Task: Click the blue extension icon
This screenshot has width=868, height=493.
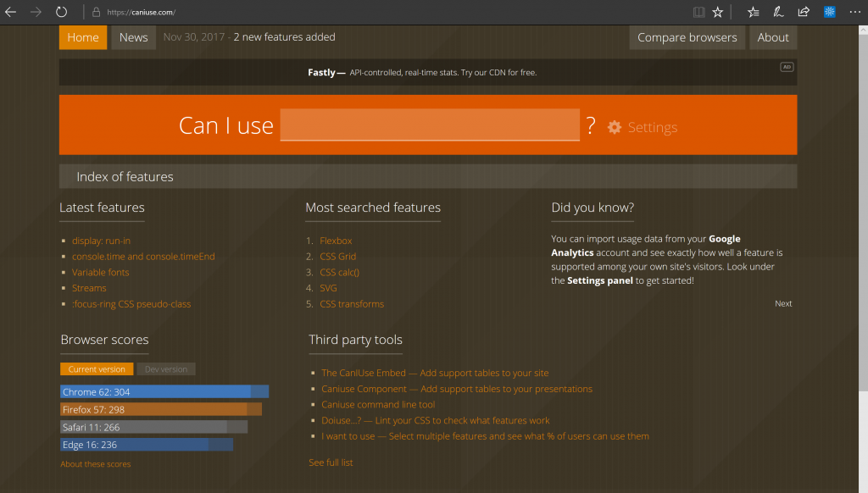Action: [x=829, y=12]
